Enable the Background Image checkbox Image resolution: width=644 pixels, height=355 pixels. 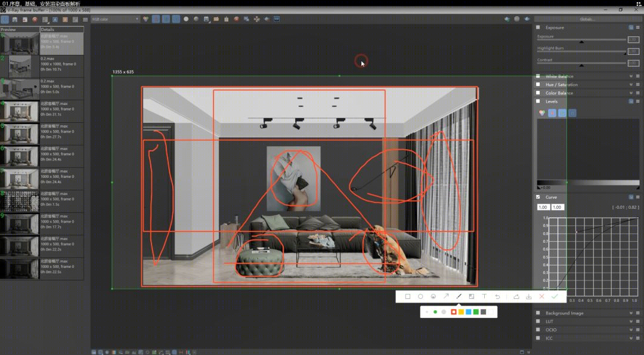coord(538,313)
